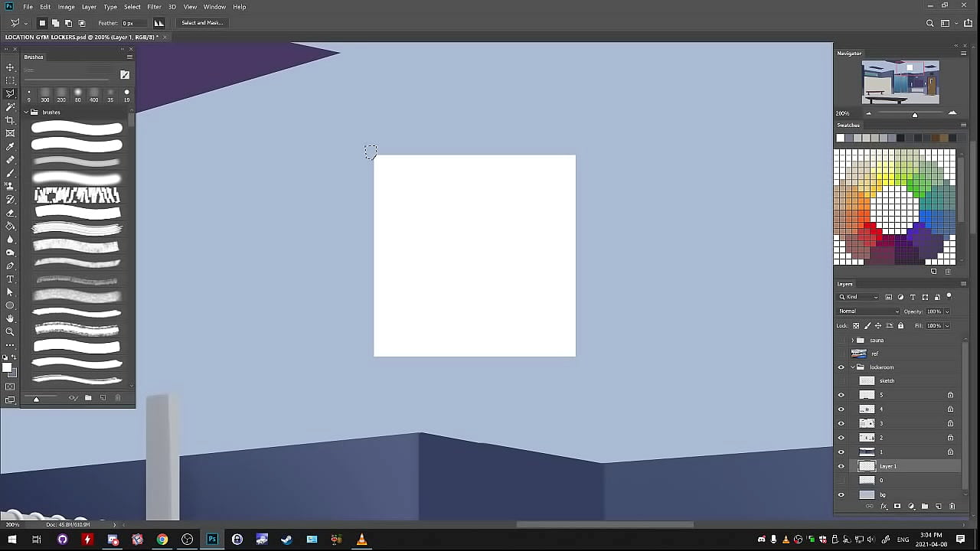Select the Crop tool
Image resolution: width=980 pixels, height=551 pixels.
click(10, 120)
